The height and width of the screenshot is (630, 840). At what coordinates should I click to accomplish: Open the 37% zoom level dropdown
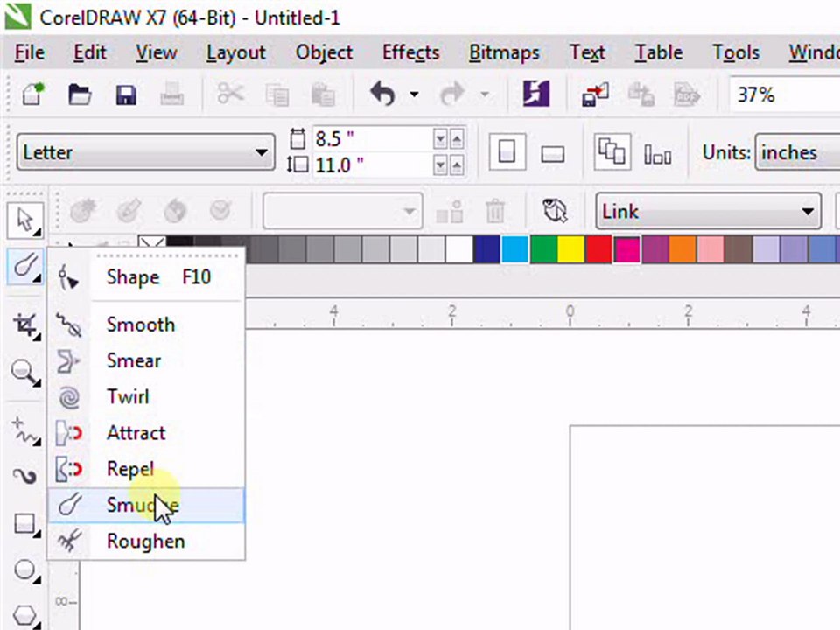(x=785, y=94)
